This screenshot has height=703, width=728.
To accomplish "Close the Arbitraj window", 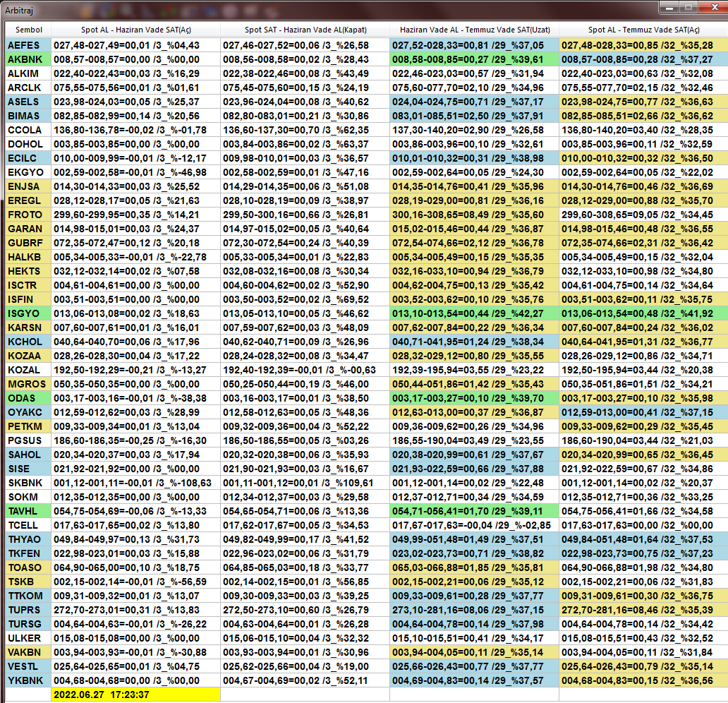I will [x=713, y=8].
